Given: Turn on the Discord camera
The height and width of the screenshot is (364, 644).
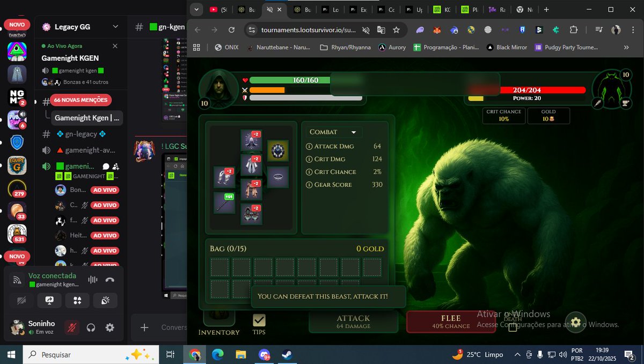Looking at the screenshot, I should (21, 301).
